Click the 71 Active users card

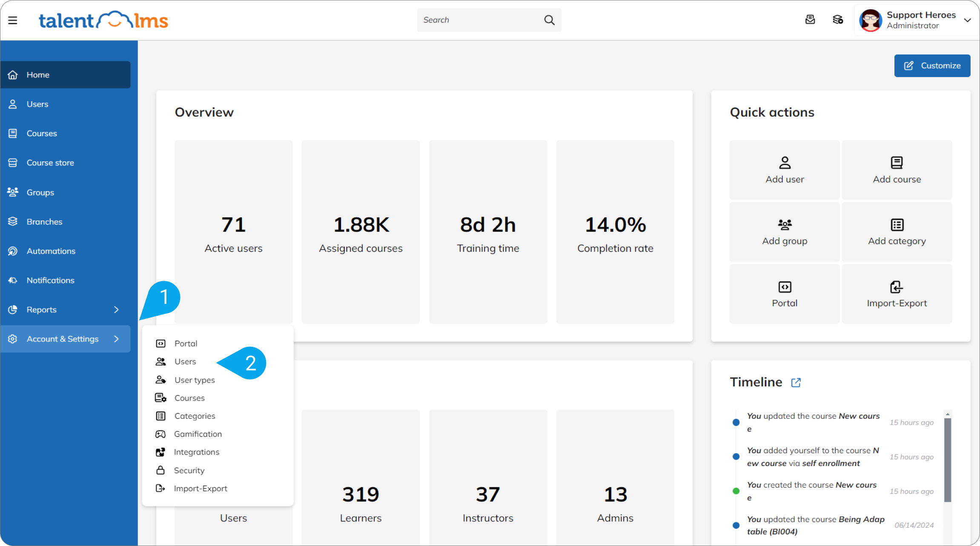[x=234, y=232]
